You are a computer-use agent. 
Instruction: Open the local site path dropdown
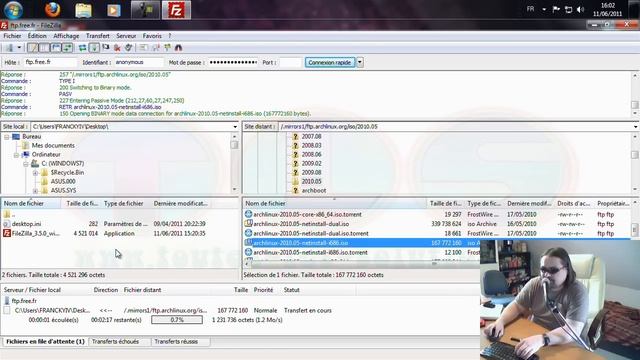pos(235,127)
